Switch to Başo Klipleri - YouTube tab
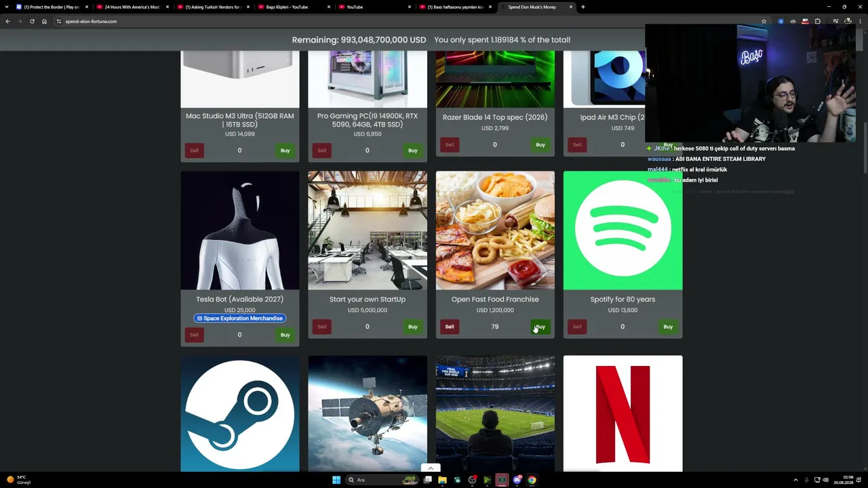 (x=293, y=7)
